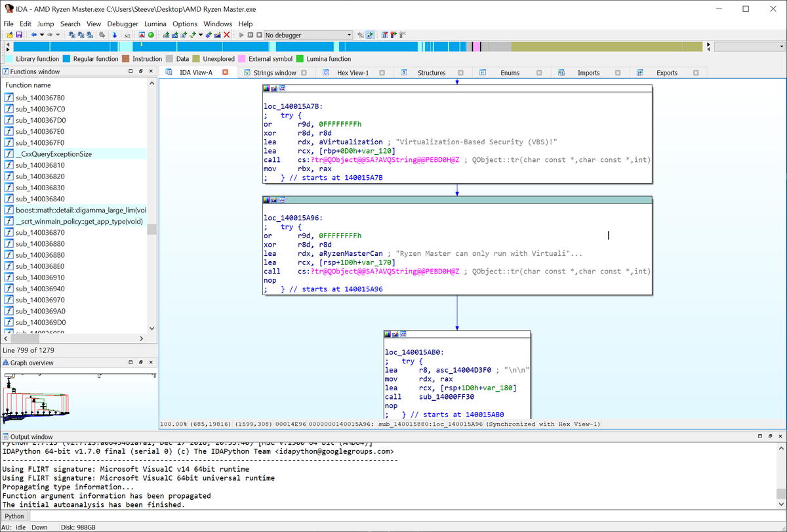Image resolution: width=787 pixels, height=532 pixels.
Task: Click the Open file toolbar icon
Action: 9,35
